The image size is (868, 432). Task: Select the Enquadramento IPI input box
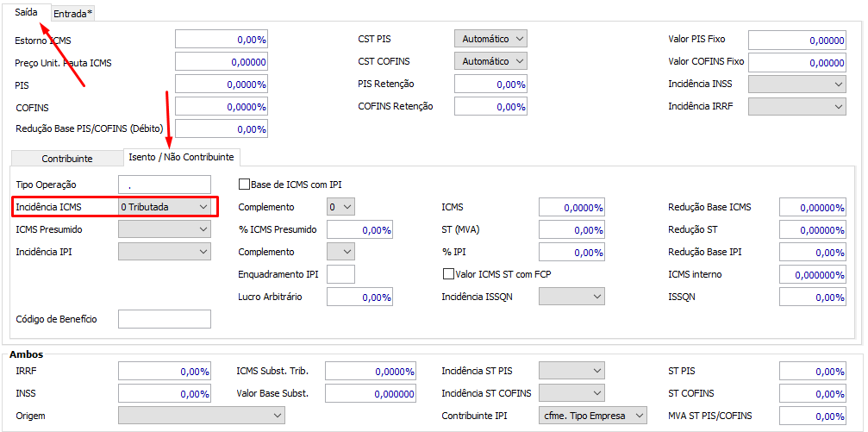click(341, 274)
